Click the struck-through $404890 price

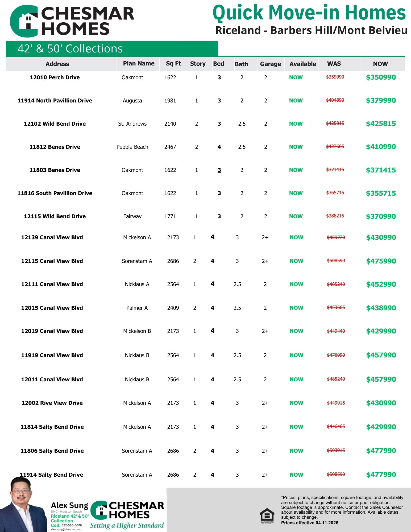335,100
